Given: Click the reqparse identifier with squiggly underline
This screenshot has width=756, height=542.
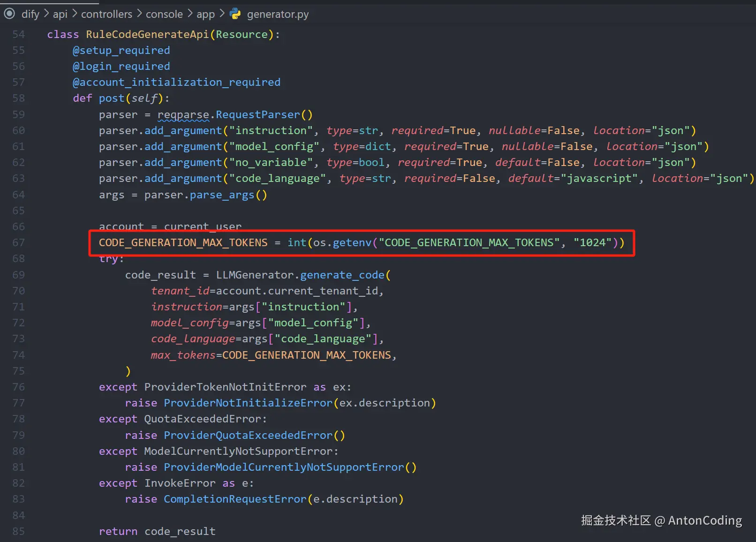Looking at the screenshot, I should click(183, 115).
